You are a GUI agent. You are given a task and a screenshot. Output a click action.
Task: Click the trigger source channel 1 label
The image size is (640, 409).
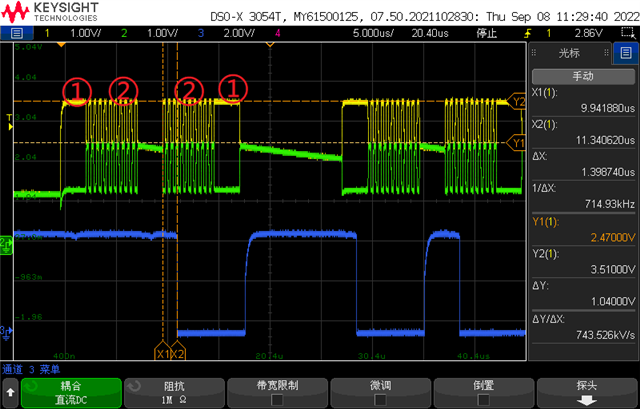pos(549,33)
